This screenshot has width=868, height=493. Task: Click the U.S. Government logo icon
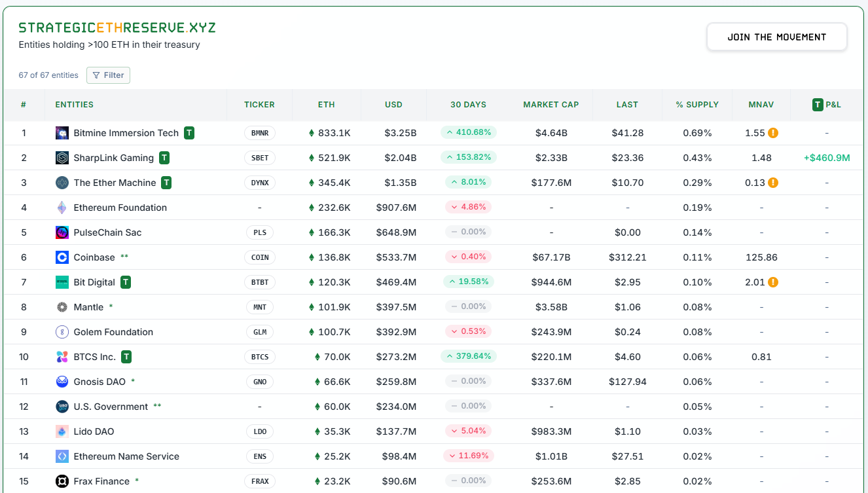62,407
